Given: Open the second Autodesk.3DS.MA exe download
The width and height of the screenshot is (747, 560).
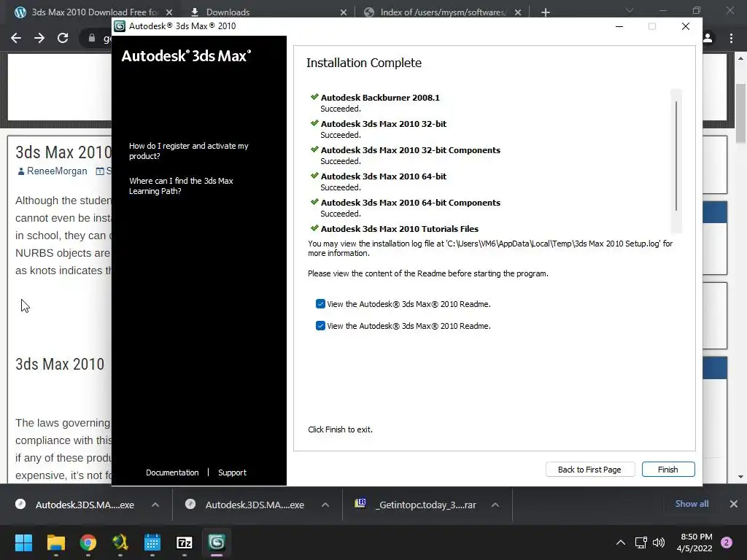Looking at the screenshot, I should tap(255, 505).
